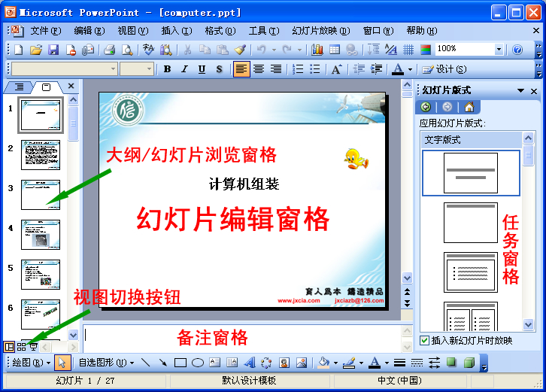Open the 自选图形 AutoShapes button
Screen dimensions: 546x392
coord(105,363)
